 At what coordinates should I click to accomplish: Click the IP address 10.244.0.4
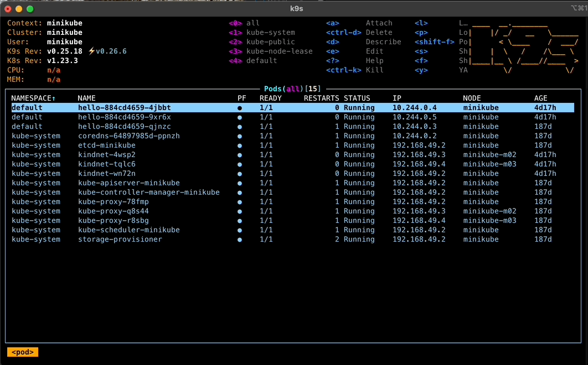[414, 107]
